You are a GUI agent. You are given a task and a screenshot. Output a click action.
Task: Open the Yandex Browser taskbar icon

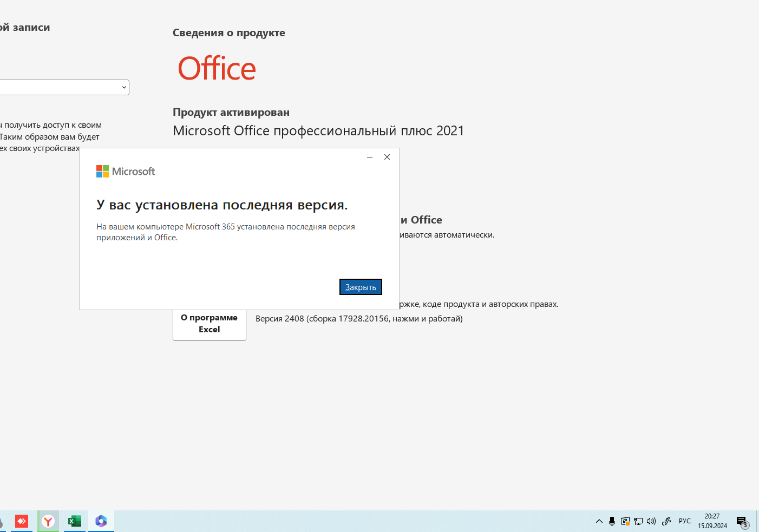[48, 521]
